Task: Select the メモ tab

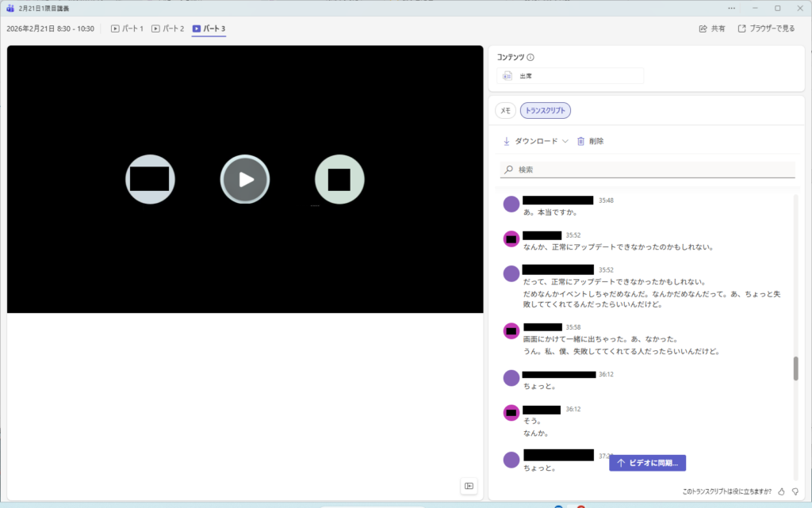Action: click(x=505, y=111)
